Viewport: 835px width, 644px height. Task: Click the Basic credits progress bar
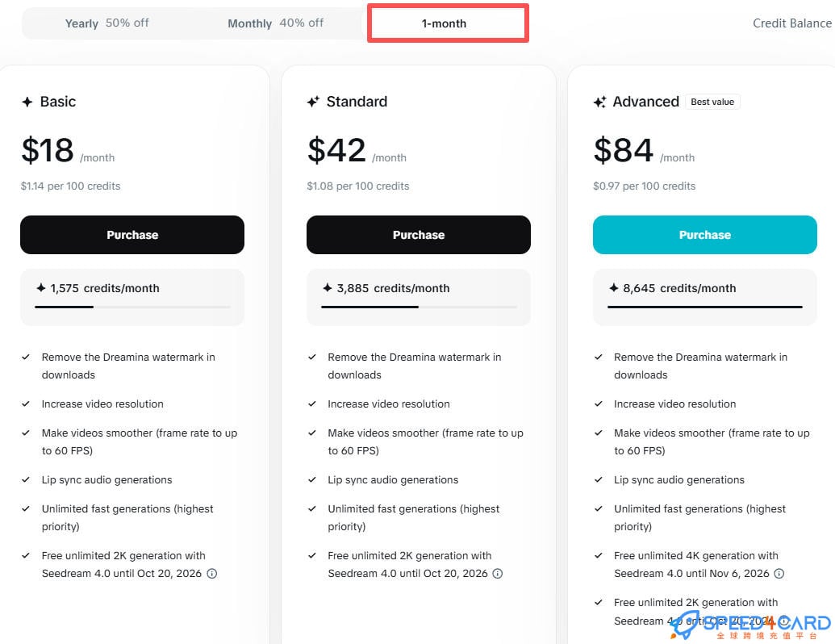132,307
